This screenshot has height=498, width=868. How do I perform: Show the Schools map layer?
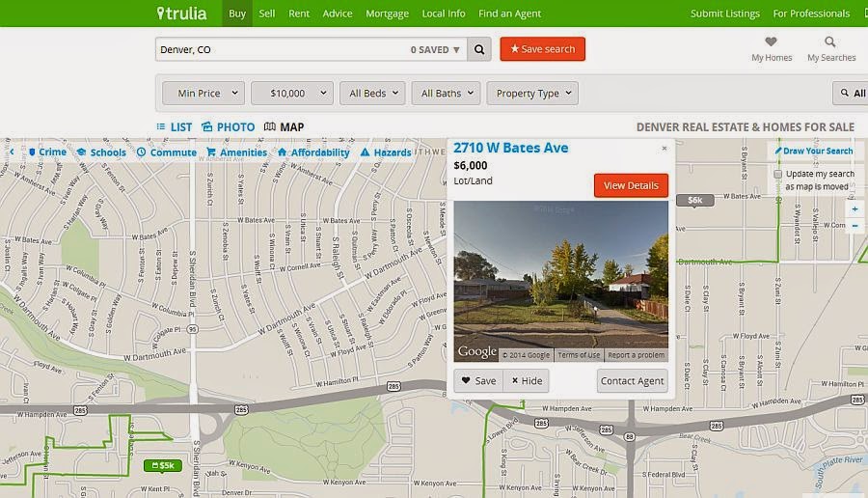101,152
